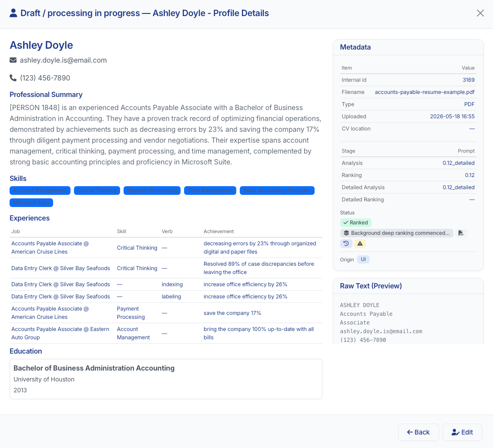Image resolution: width=493 pixels, height=448 pixels.
Task: Click the phone icon beside the number
Action: pos(13,78)
